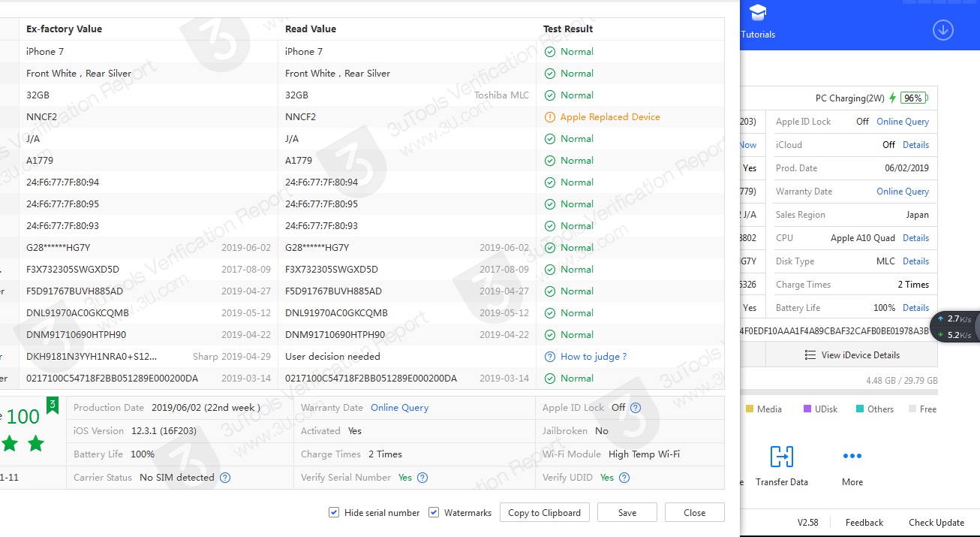The width and height of the screenshot is (980, 537).
Task: Open View iDevice Details
Action: click(x=852, y=355)
